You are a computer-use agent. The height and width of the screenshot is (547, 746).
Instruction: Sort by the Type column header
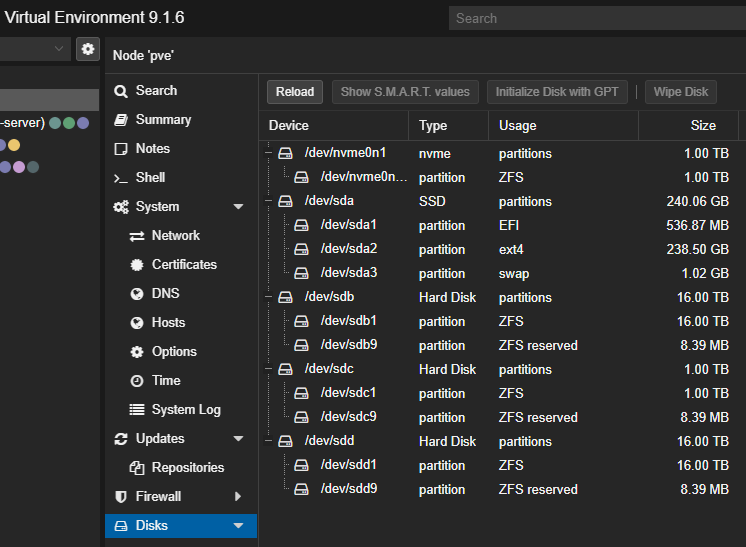point(448,126)
